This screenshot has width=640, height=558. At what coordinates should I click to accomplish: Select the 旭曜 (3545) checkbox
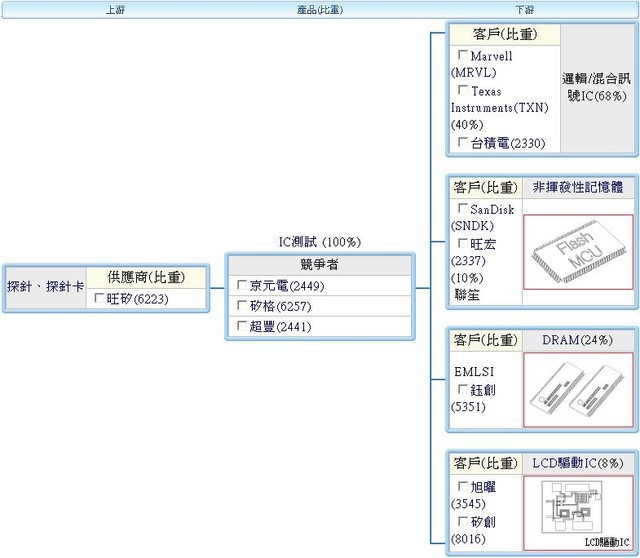[x=463, y=486]
